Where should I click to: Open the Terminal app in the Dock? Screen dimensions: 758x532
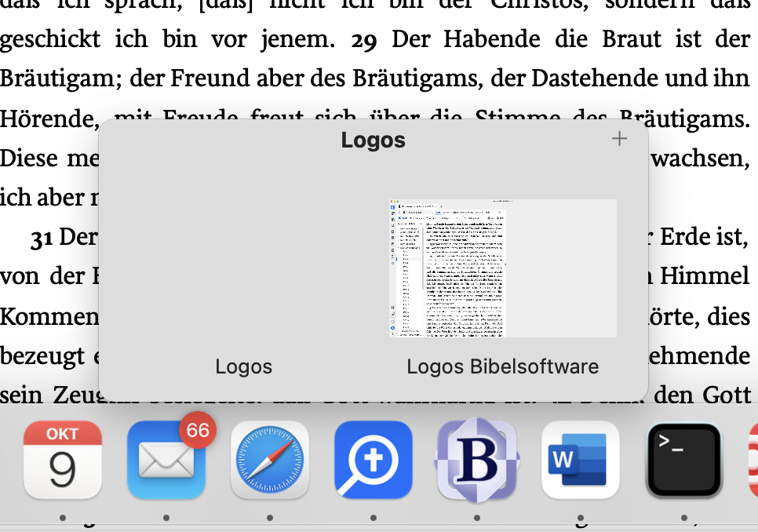point(684,460)
